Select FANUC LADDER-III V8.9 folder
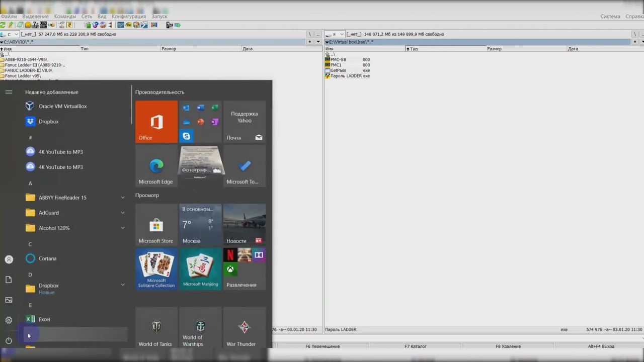 point(26,71)
